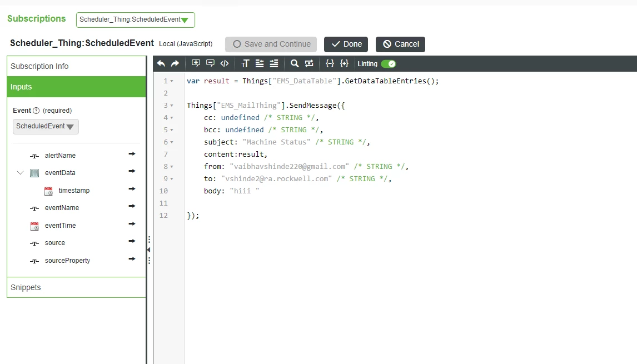Image resolution: width=637 pixels, height=364 pixels.
Task: Click the "hiii " body string
Action: click(244, 191)
